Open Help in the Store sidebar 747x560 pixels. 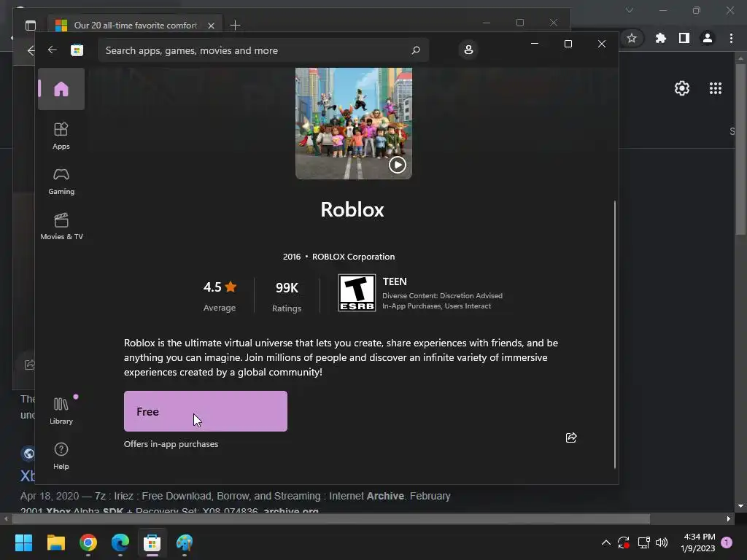61,456
